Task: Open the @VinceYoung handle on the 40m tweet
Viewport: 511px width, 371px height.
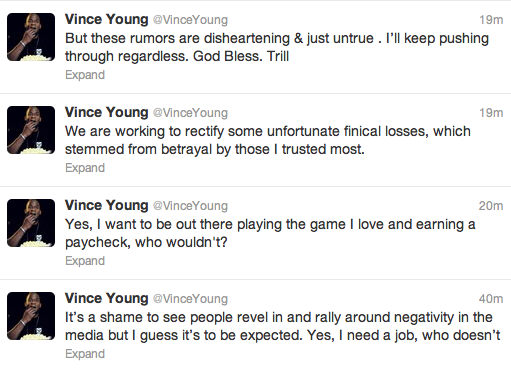Action: (190, 299)
